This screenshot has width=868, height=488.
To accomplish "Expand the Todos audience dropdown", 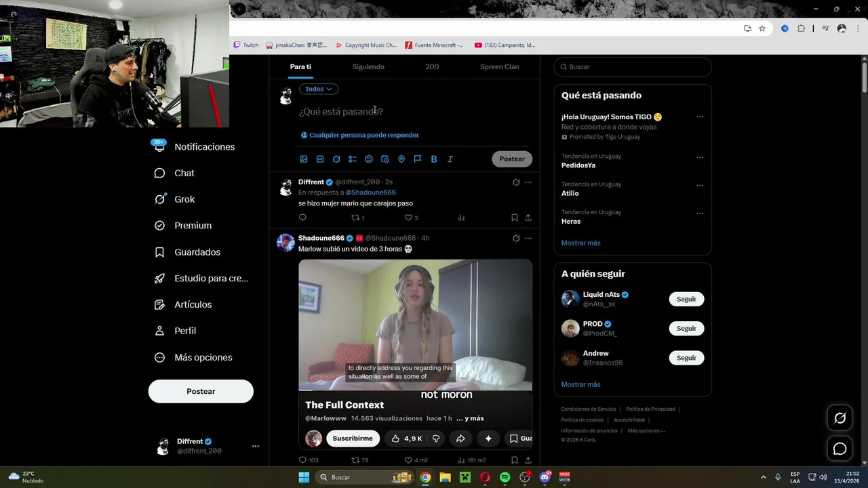I will point(319,89).
